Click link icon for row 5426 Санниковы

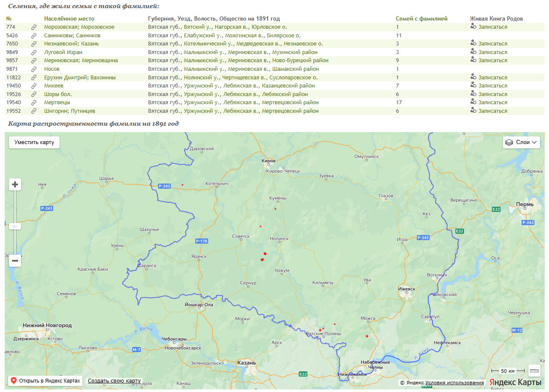coord(34,36)
